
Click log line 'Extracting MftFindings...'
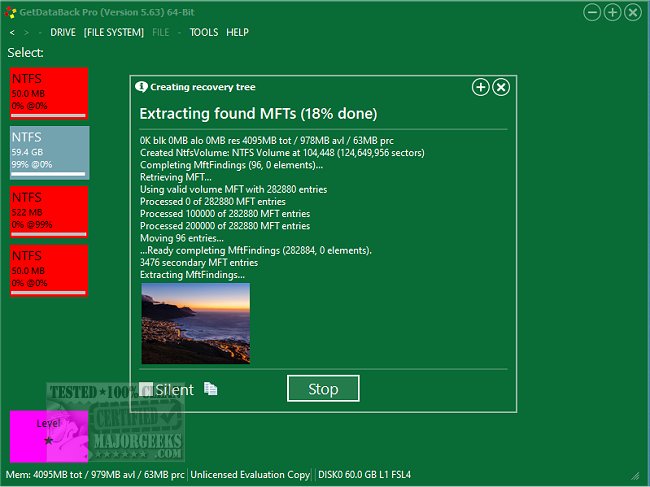point(192,275)
